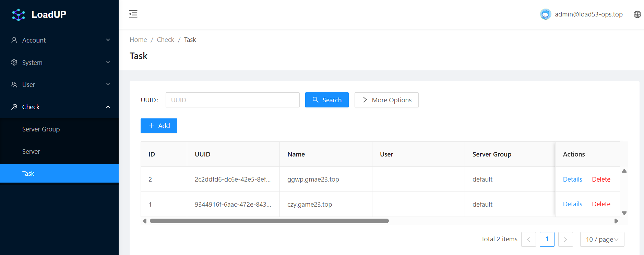Click the admin user avatar icon
644x255 pixels.
(545, 14)
